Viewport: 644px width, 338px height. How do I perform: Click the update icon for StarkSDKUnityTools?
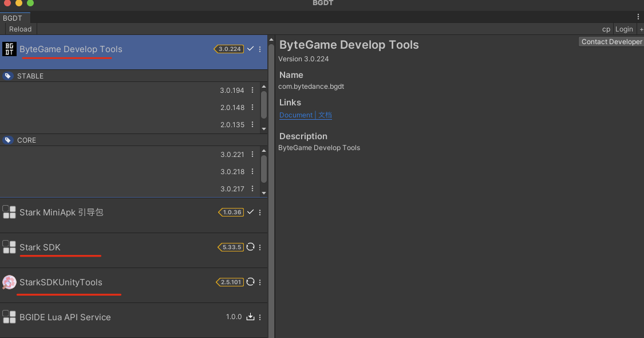[x=250, y=282]
